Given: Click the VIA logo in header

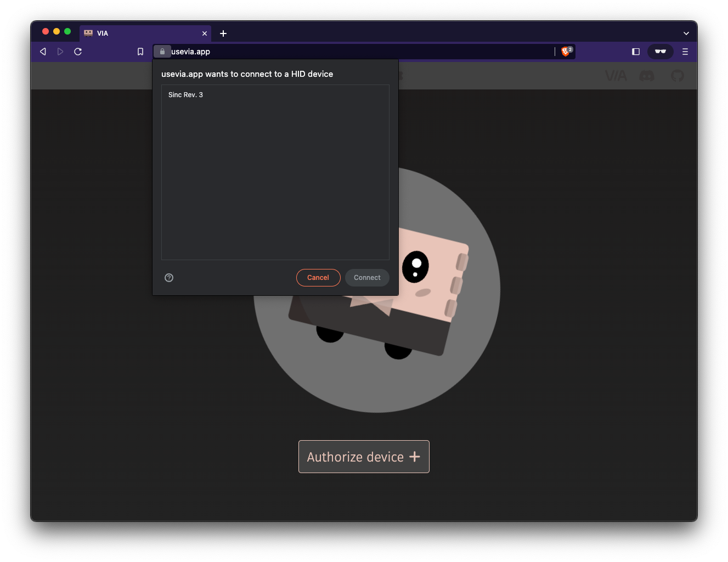Looking at the screenshot, I should [x=616, y=76].
